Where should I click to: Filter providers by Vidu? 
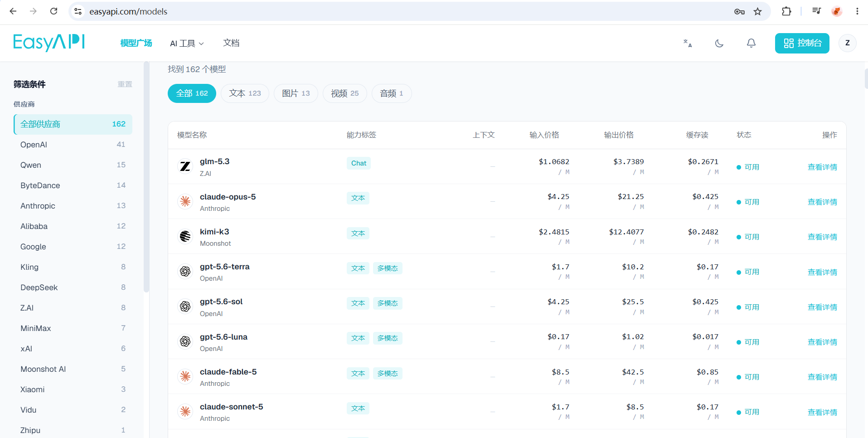(x=73, y=410)
